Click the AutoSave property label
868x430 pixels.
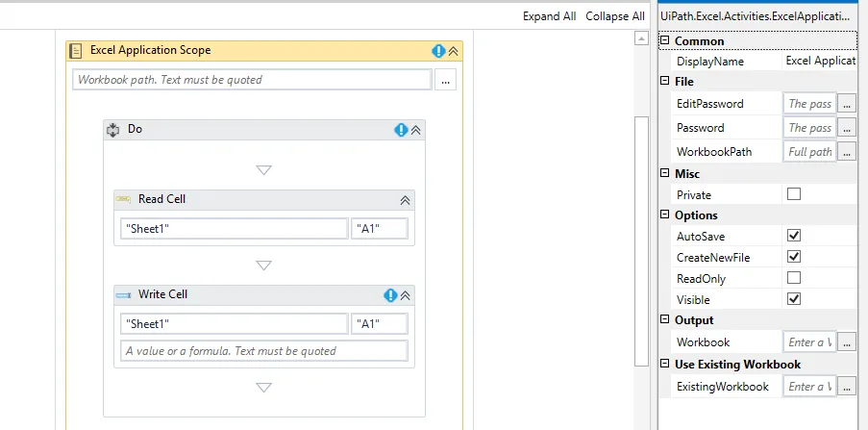(701, 236)
